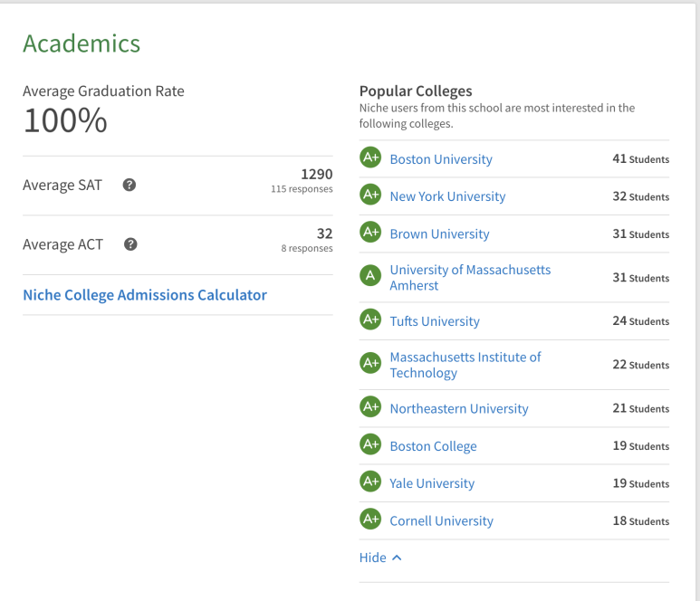Open the Boston University link
Image resolution: width=700 pixels, height=601 pixels.
point(441,159)
